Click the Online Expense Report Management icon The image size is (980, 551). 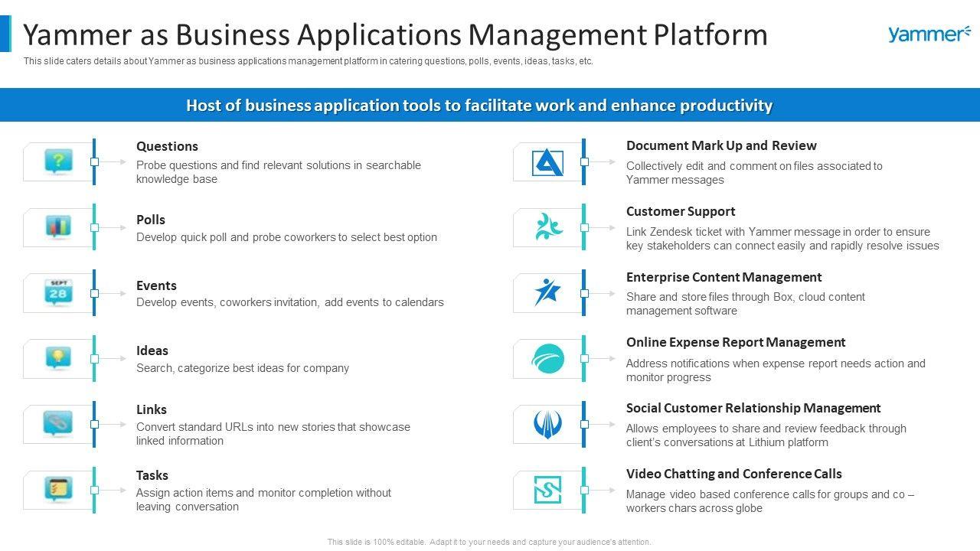coord(548,359)
